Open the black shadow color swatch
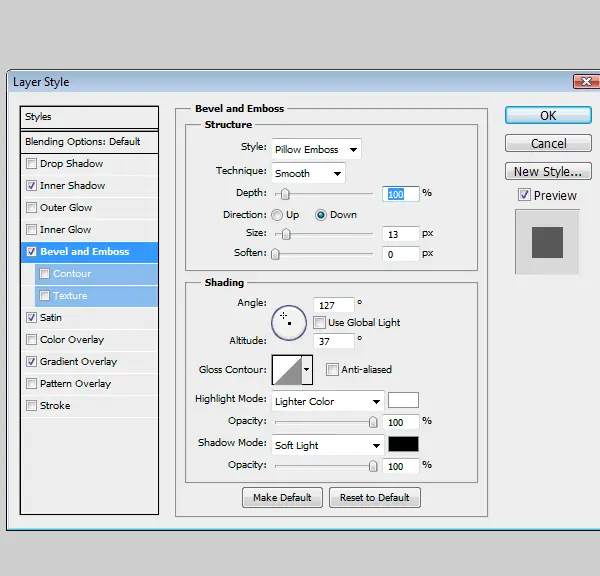 click(403, 444)
